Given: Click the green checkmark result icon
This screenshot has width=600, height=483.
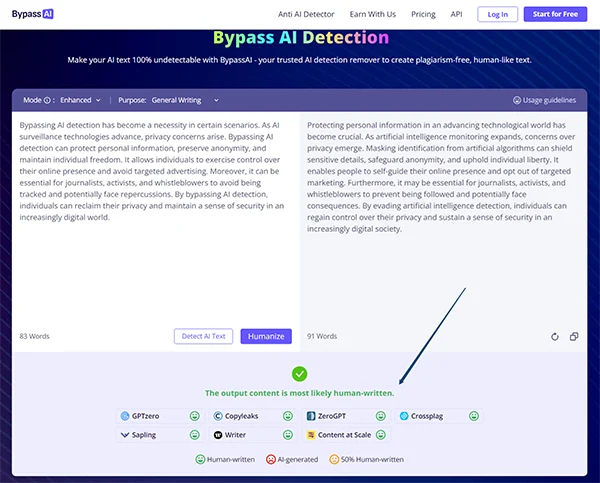Looking at the screenshot, I should [x=300, y=374].
